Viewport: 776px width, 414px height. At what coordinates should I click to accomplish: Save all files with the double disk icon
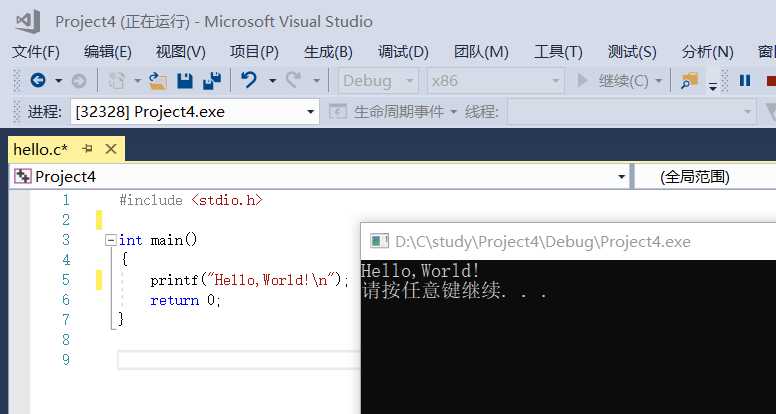[212, 81]
